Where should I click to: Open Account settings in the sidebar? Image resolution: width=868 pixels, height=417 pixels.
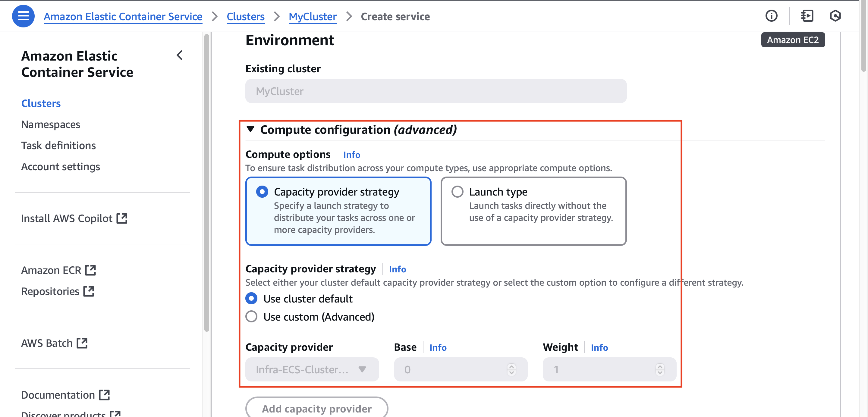click(61, 167)
